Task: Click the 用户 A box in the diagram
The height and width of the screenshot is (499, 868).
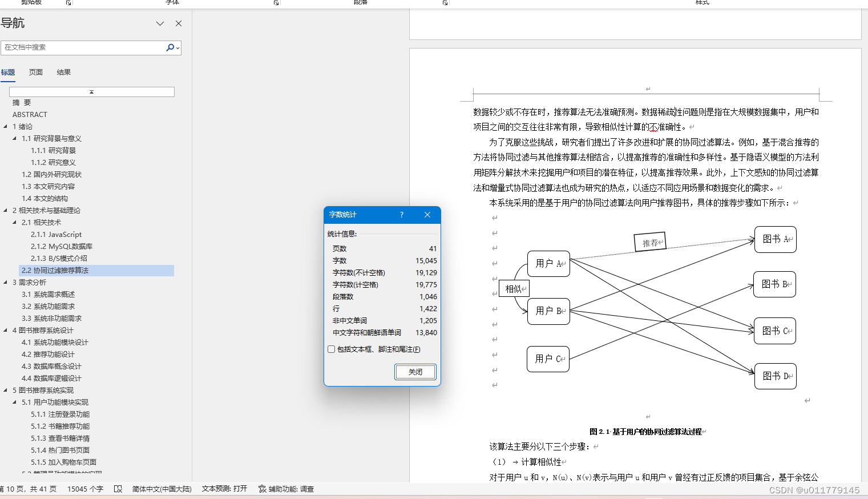Action: 548,264
